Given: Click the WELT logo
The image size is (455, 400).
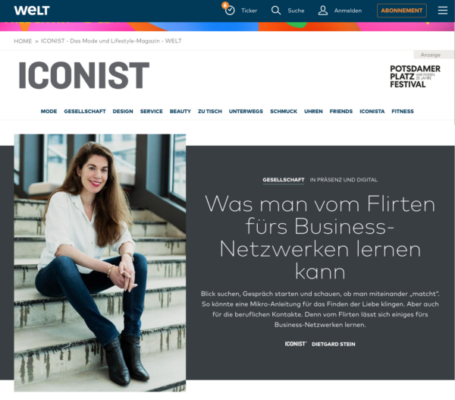Looking at the screenshot, I should pos(32,10).
